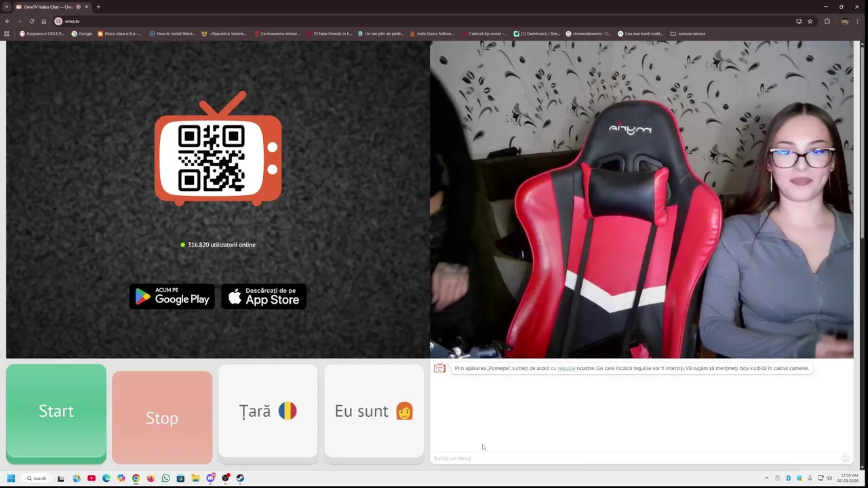The image size is (868, 488).
Task: Open File Explorer from the taskbar
Action: [195, 478]
